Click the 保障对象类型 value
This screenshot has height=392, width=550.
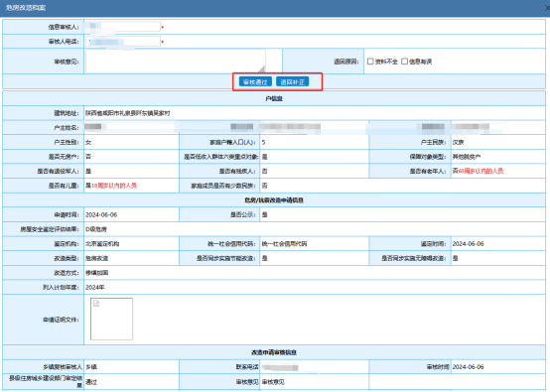point(467,157)
